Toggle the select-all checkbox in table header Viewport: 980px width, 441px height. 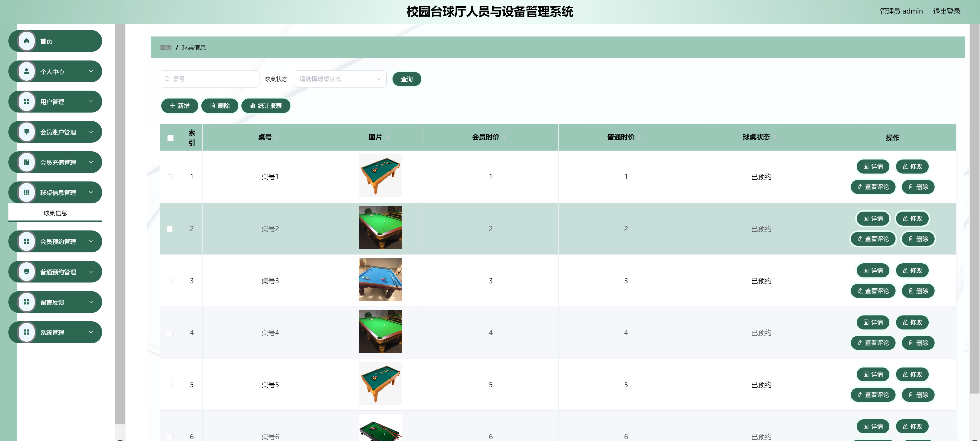pos(170,138)
